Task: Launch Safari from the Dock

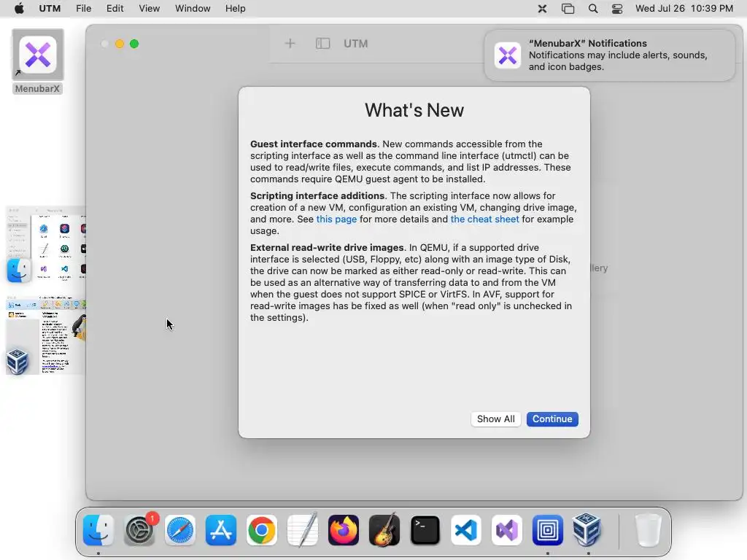Action: pyautogui.click(x=180, y=530)
